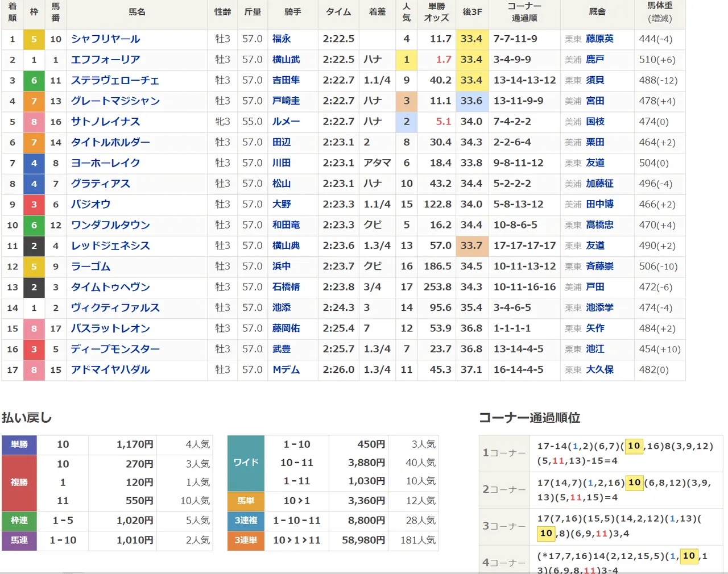Open horse link ラーゴム
This screenshot has width=728, height=574.
[x=91, y=266]
